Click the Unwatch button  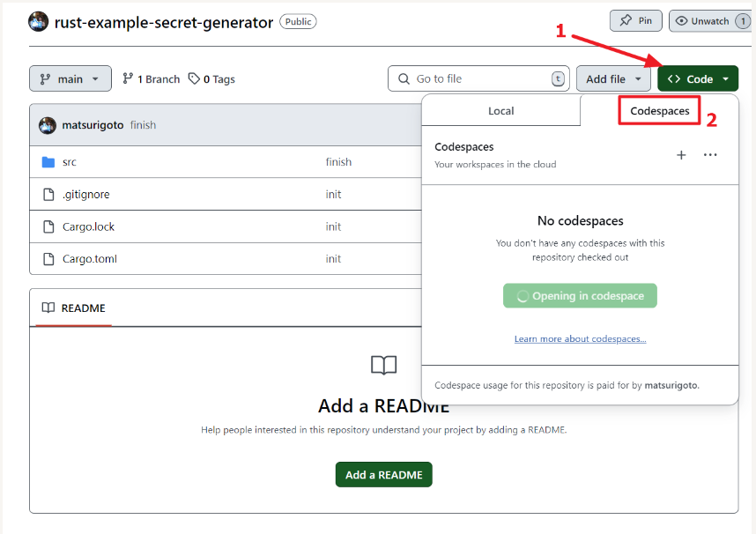pyautogui.click(x=709, y=21)
